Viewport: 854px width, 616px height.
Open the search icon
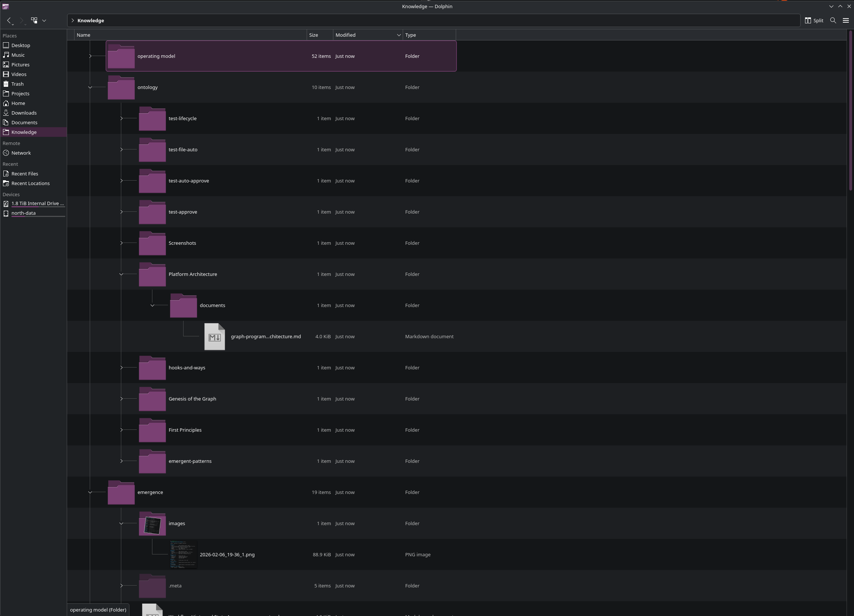(832, 20)
